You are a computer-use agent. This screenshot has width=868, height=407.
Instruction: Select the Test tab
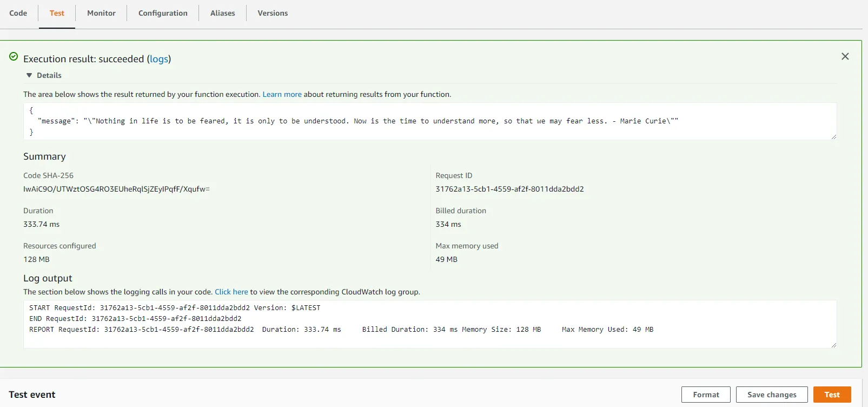point(57,13)
